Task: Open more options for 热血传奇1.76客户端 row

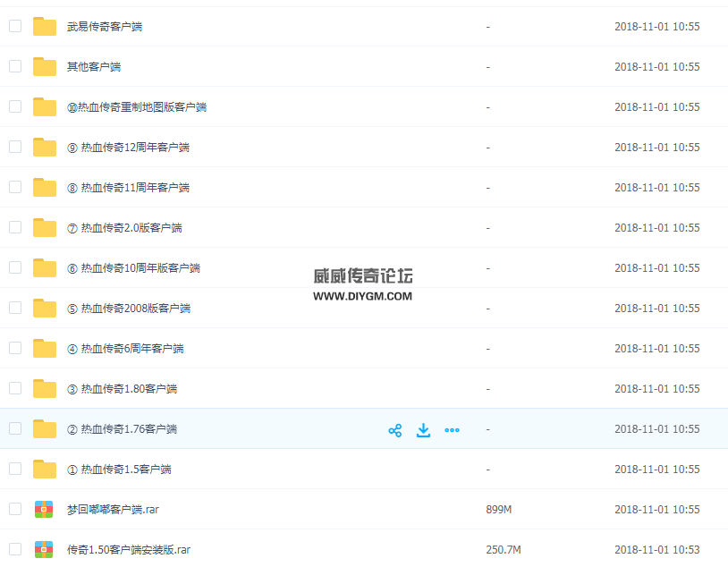Action: 452,430
